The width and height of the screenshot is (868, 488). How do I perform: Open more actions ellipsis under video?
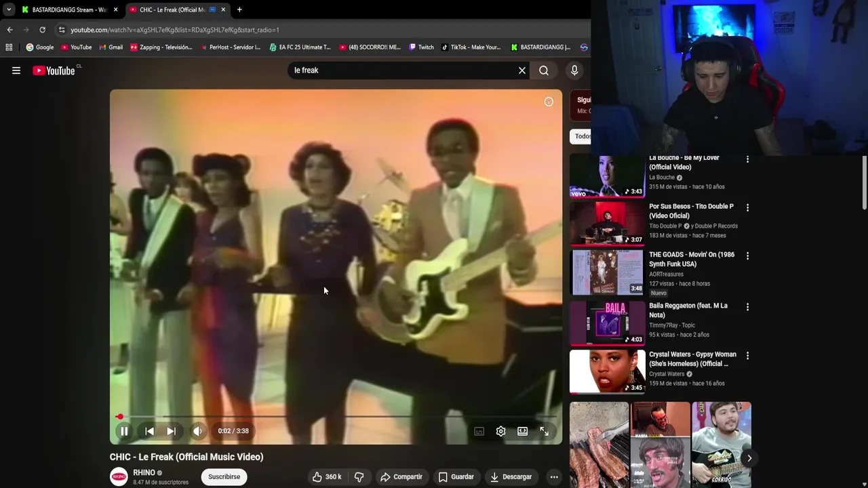(x=554, y=476)
